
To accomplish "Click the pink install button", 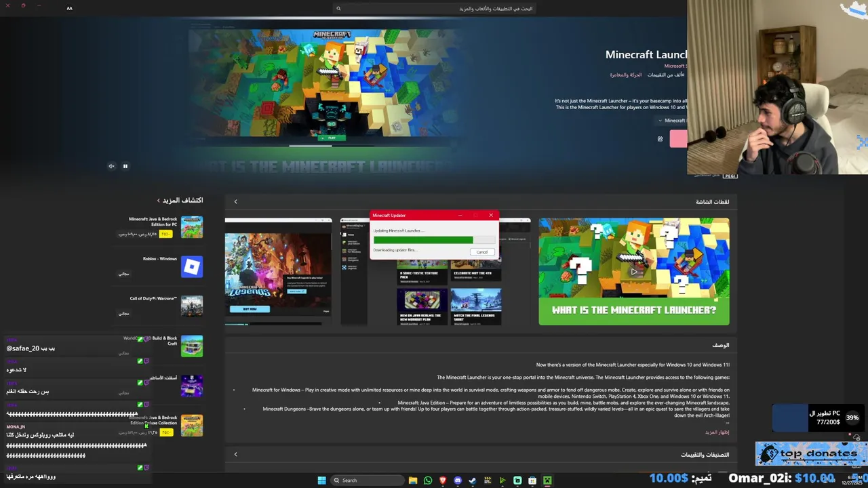I will point(678,139).
